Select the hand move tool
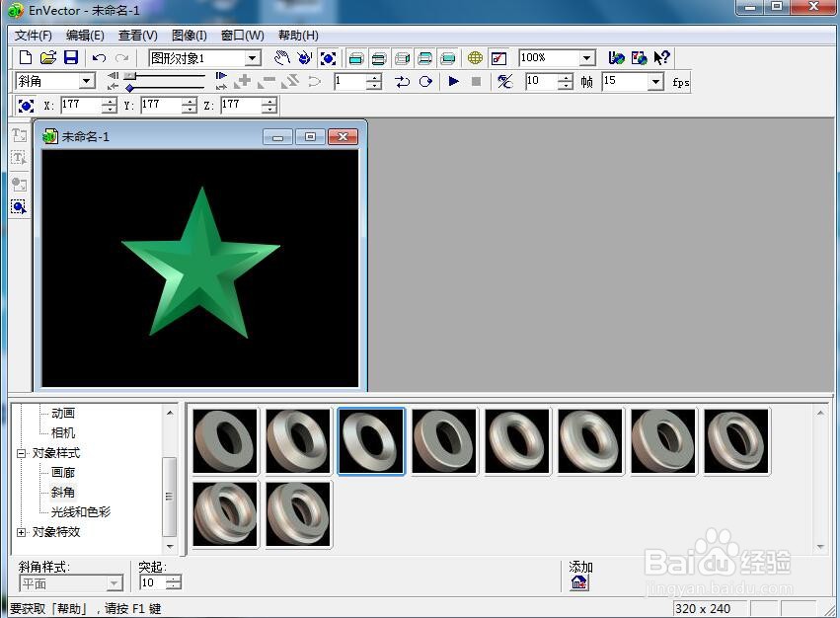 281,57
